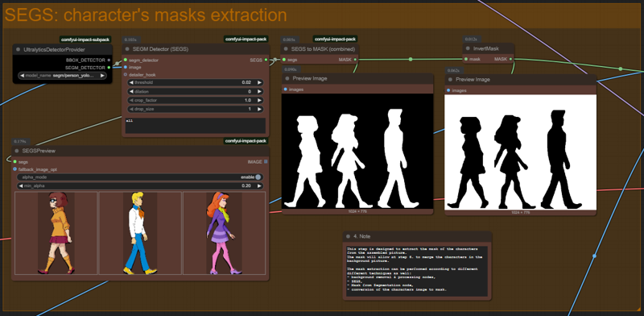
Task: Click the MASK output port on SEGS to MASK
Action: [355, 60]
